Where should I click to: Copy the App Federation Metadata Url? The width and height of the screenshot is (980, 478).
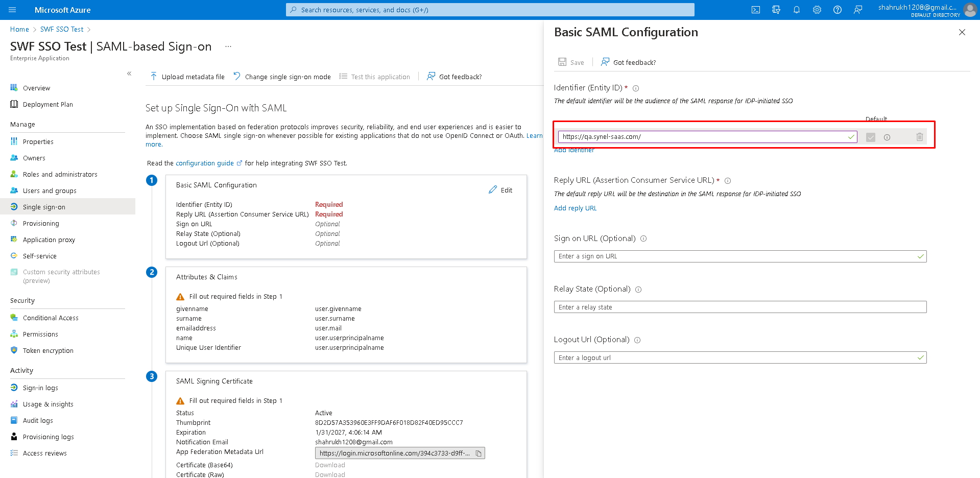pos(479,453)
